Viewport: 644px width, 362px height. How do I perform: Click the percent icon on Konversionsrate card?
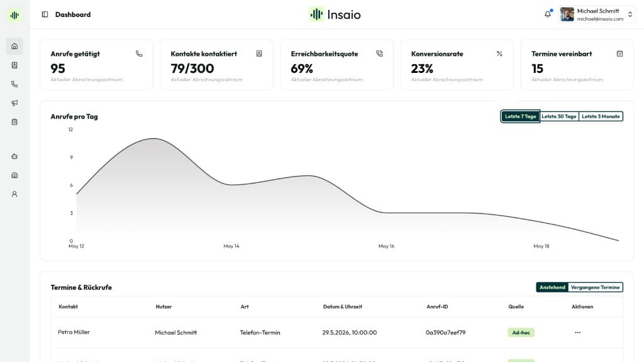coord(499,54)
